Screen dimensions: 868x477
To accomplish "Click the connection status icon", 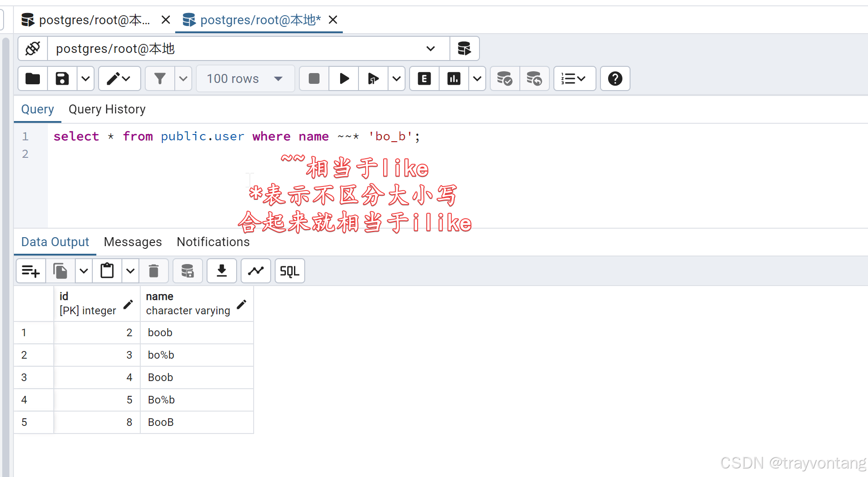I will click(33, 48).
